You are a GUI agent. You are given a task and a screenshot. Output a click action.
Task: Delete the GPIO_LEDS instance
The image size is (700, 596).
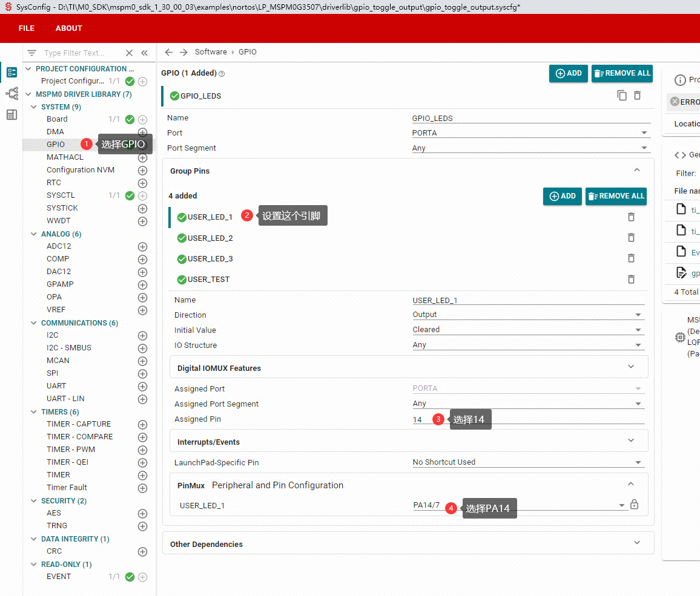tap(638, 95)
